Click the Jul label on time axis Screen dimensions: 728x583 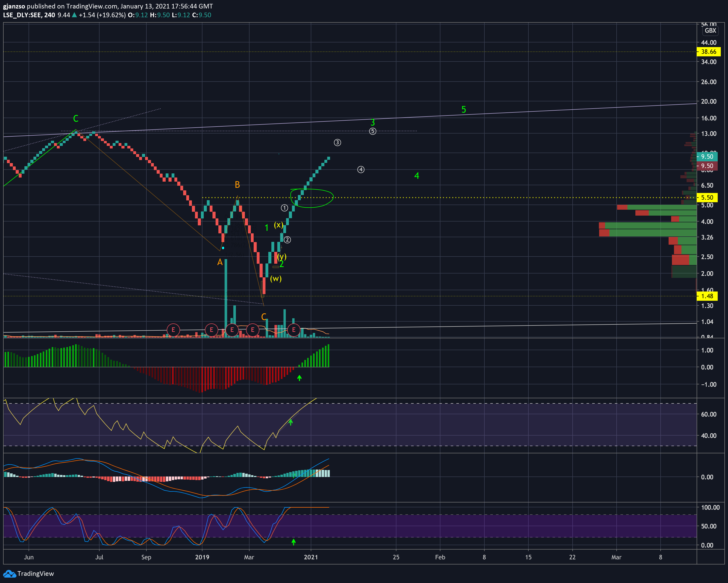[99, 557]
